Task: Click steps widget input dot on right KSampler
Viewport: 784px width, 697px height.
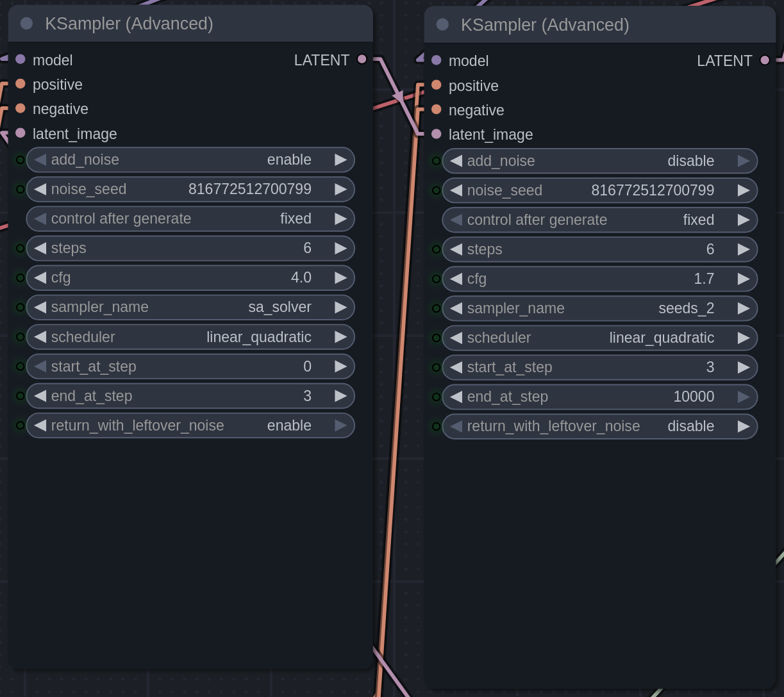Action: pos(437,250)
